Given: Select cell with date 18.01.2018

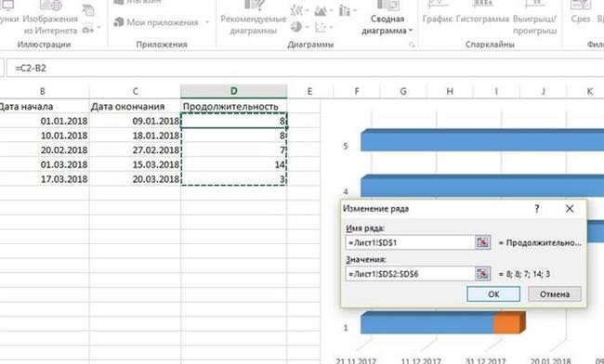Looking at the screenshot, I should pyautogui.click(x=135, y=136).
